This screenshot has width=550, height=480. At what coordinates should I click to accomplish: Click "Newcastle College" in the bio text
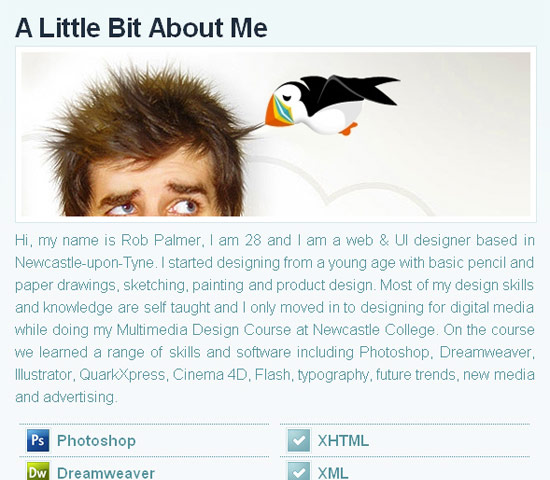tap(374, 330)
